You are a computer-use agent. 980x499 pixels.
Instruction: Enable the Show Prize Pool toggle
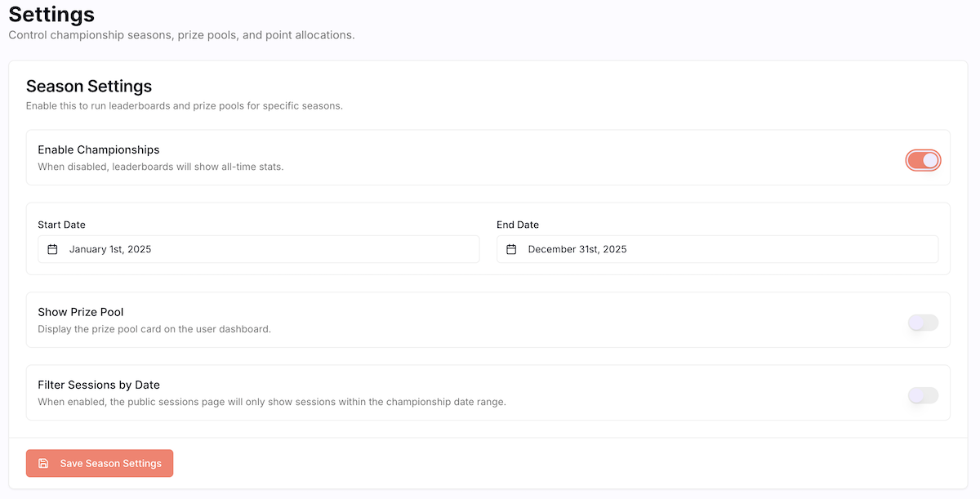pyautogui.click(x=923, y=323)
